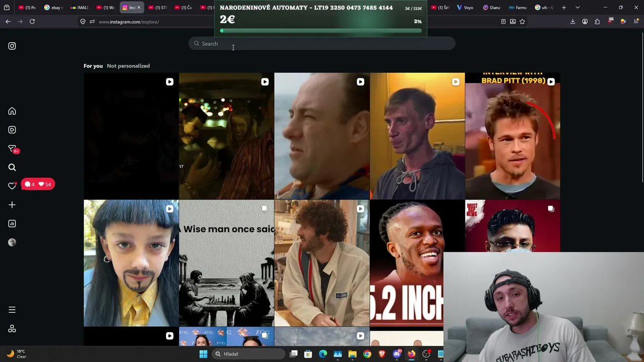Switch to the ufc Google tab
Screen dimensions: 644x362
[544, 8]
